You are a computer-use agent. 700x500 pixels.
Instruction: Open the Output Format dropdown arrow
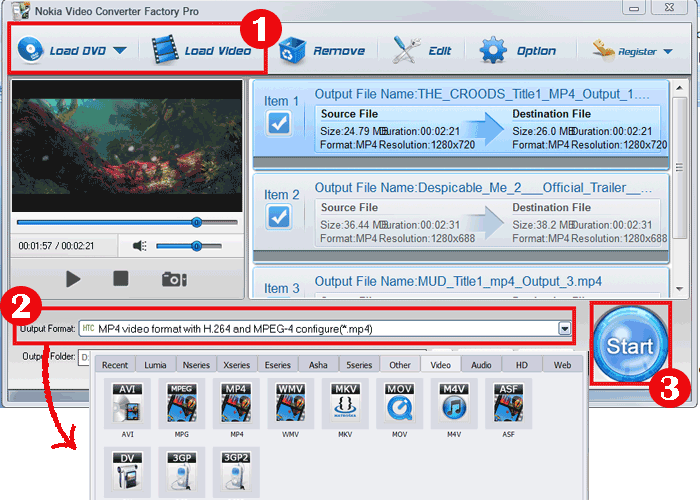[x=565, y=329]
